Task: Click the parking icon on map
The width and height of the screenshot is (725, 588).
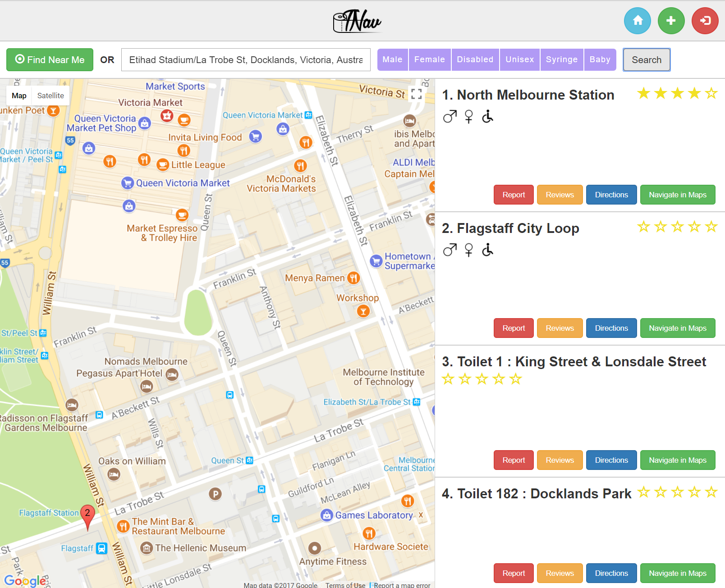Action: click(x=216, y=494)
